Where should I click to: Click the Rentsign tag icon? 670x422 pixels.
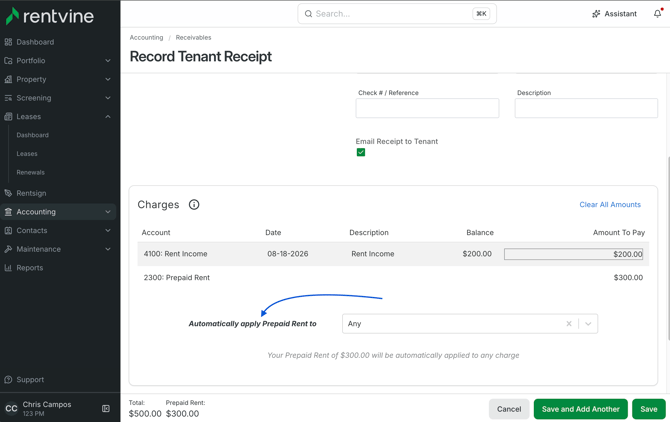pyautogui.click(x=8, y=193)
